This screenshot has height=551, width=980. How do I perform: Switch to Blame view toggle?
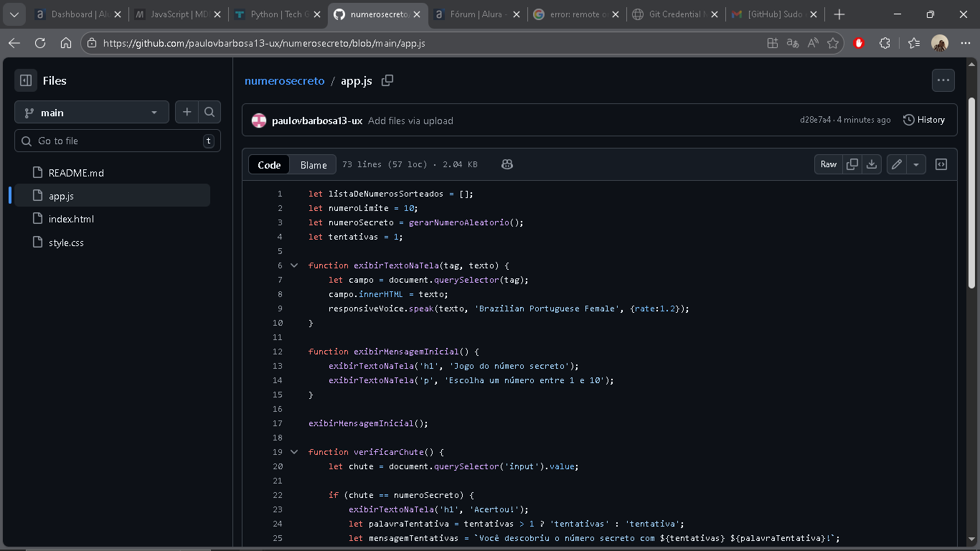point(314,165)
